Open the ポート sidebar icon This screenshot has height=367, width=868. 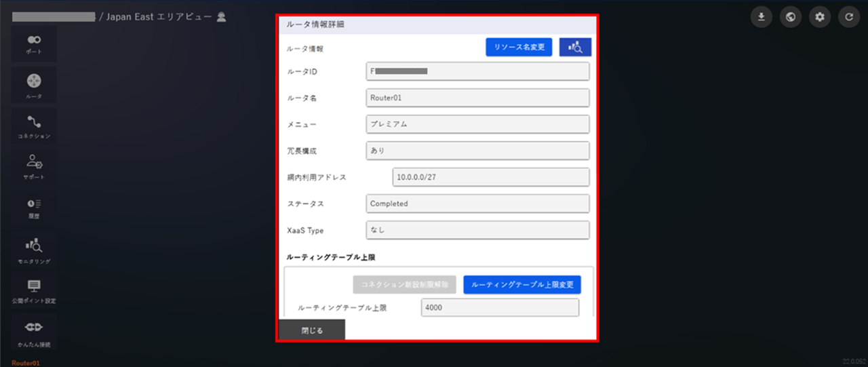point(34,44)
